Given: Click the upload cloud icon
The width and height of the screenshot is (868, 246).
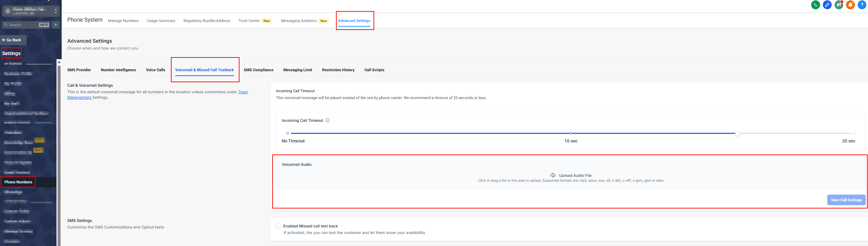Looking at the screenshot, I should pyautogui.click(x=553, y=175).
